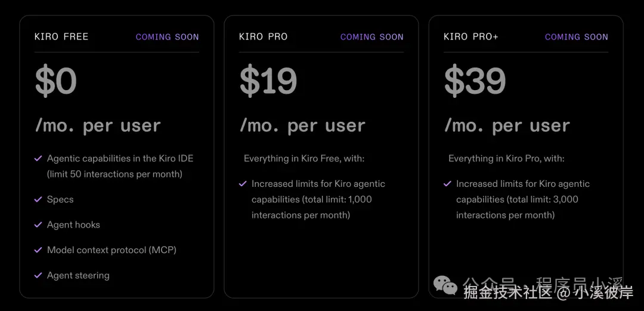Click the Kiro Pro increased limits checkmark
Image resolution: width=644 pixels, height=311 pixels.
pyautogui.click(x=243, y=184)
